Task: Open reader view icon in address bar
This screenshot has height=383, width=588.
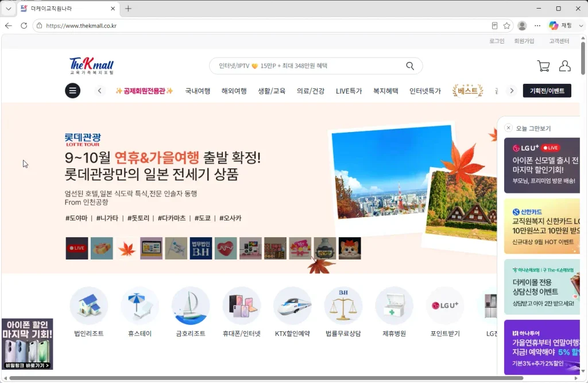Action: tap(494, 25)
